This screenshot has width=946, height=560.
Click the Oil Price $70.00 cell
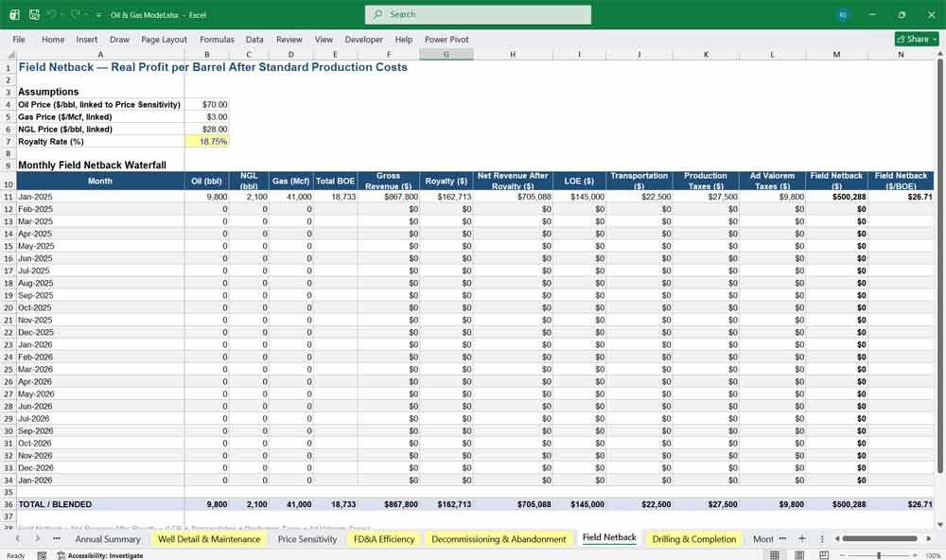[x=207, y=104]
